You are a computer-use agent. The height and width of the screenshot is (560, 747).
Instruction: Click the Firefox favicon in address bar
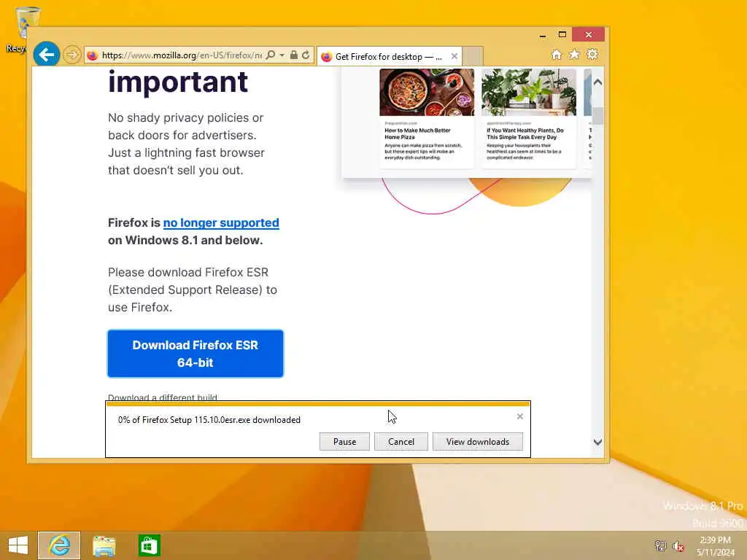pos(93,55)
